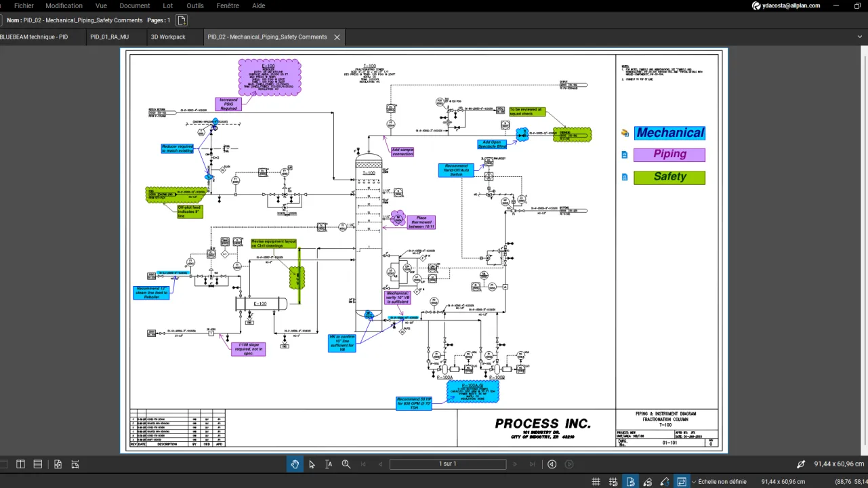Select the horizontal split-view icon
Screen dimensions: 868x488
[x=37, y=464]
